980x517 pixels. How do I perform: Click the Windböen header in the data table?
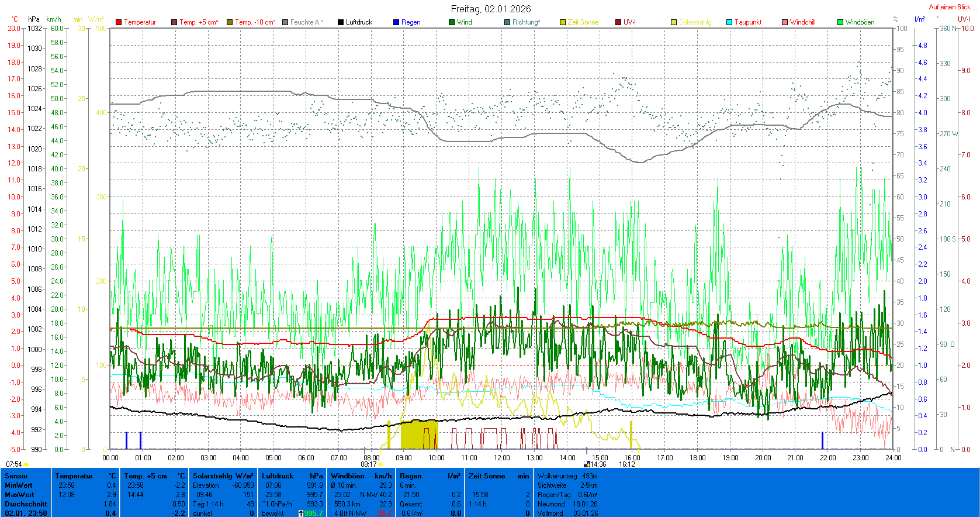pyautogui.click(x=347, y=476)
